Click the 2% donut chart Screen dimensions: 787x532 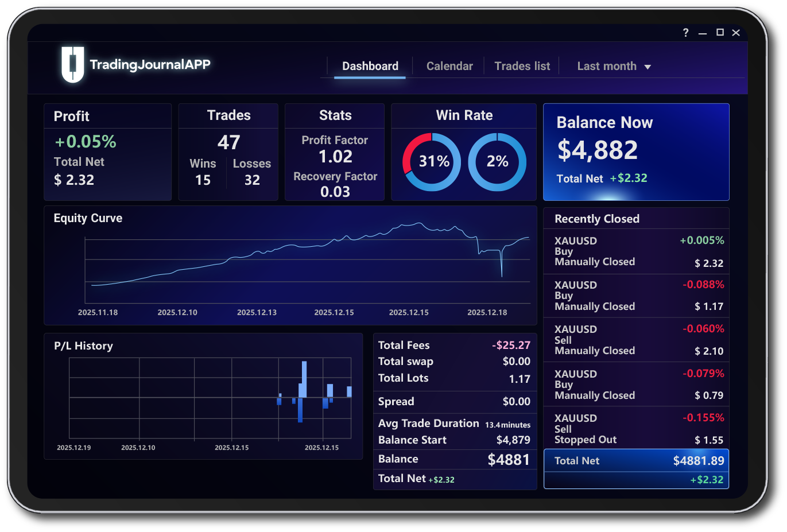(497, 162)
